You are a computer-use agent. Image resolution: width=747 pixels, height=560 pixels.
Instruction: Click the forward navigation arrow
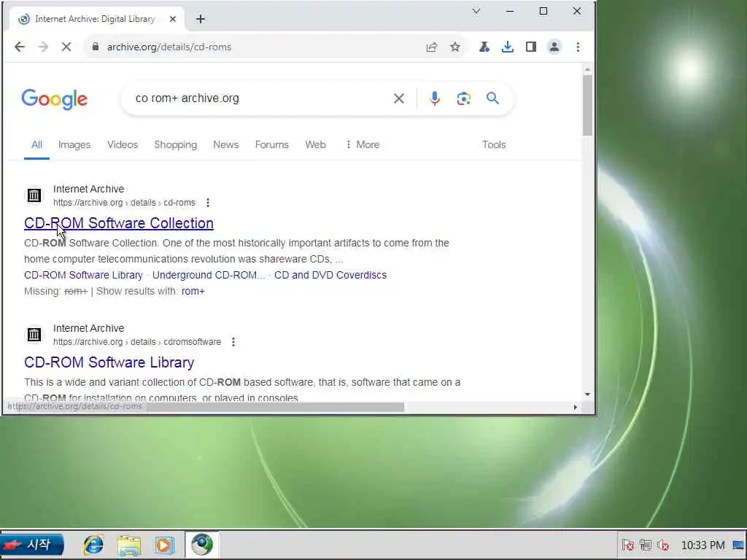pyautogui.click(x=43, y=47)
